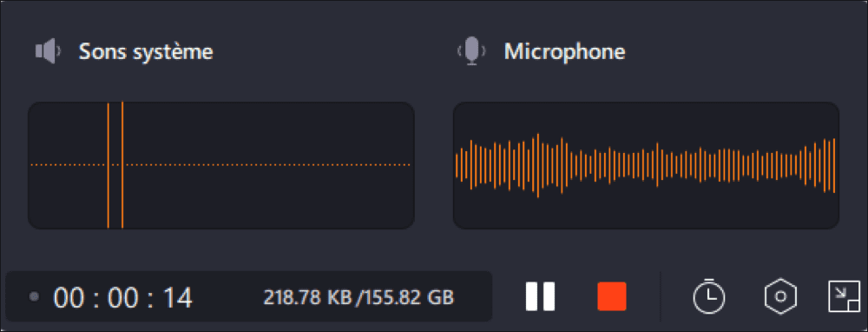Open settings via hexagon icon
The height and width of the screenshot is (332, 868).
point(780,296)
